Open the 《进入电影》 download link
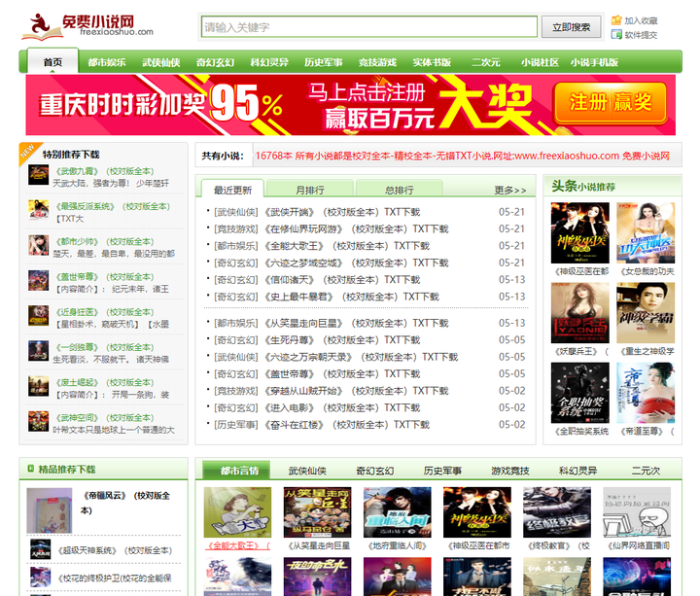This screenshot has height=596, width=700. 342,408
